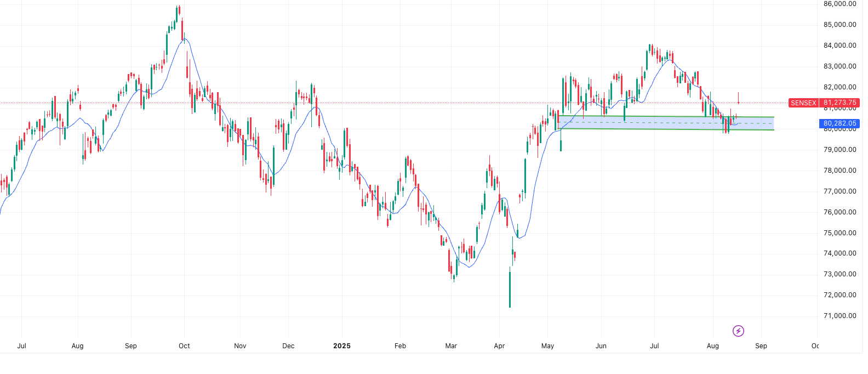Click the 73,000.00 price axis label
Image resolution: width=868 pixels, height=374 pixels.
840,274
